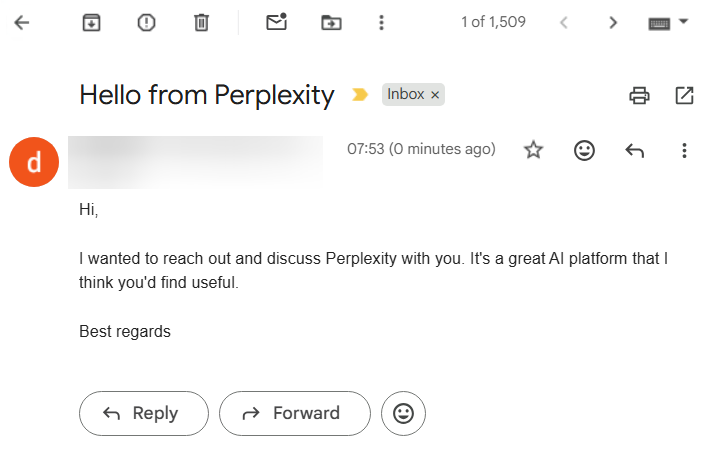
Task: Click the reply arrow in message header
Action: click(634, 150)
